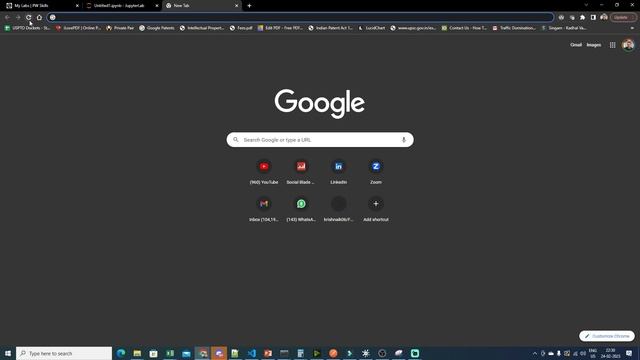Open the tab search dropdown arrow
640x360 pixels.
tap(586, 5)
